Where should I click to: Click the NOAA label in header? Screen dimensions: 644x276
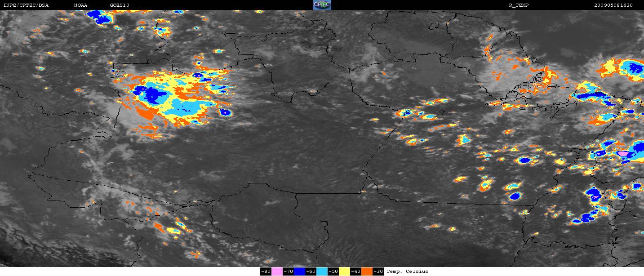click(81, 5)
